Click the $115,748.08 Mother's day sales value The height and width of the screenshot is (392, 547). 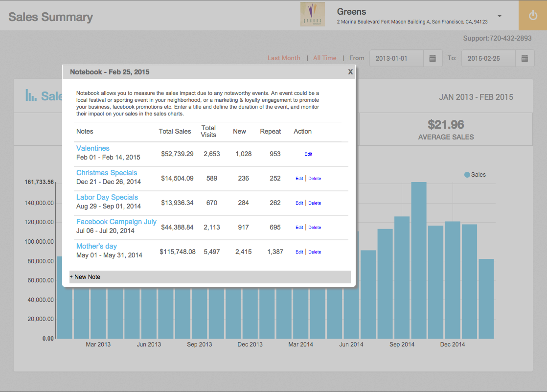click(x=178, y=252)
